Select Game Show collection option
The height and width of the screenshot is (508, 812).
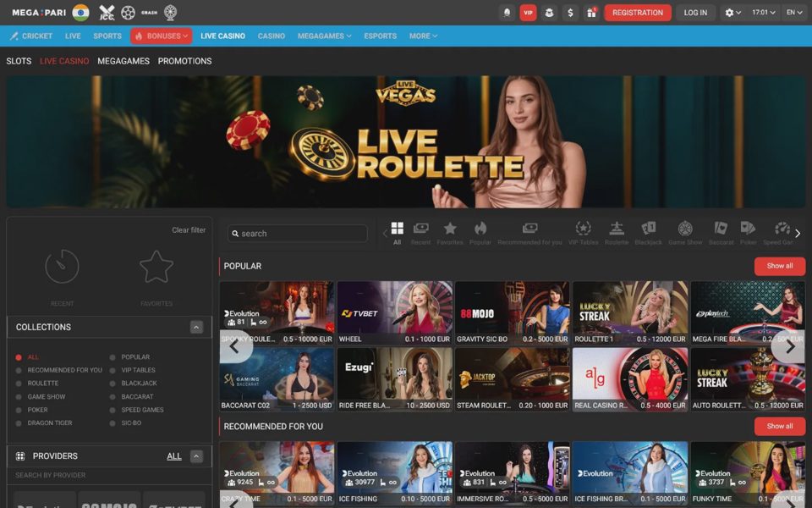41,396
